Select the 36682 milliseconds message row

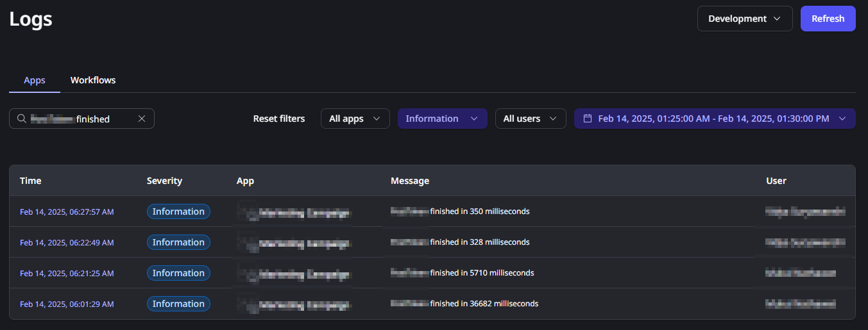[484, 304]
